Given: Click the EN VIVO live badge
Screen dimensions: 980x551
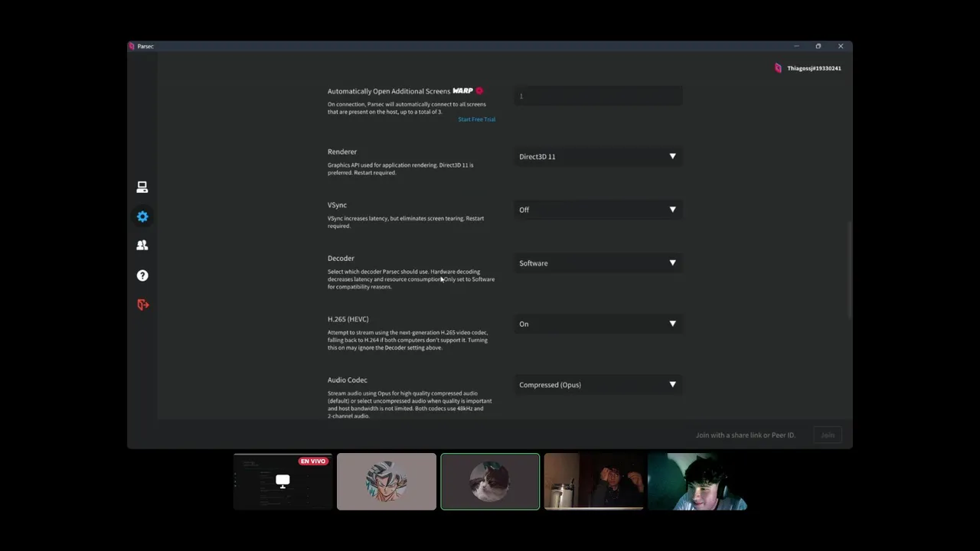Looking at the screenshot, I should click(314, 461).
